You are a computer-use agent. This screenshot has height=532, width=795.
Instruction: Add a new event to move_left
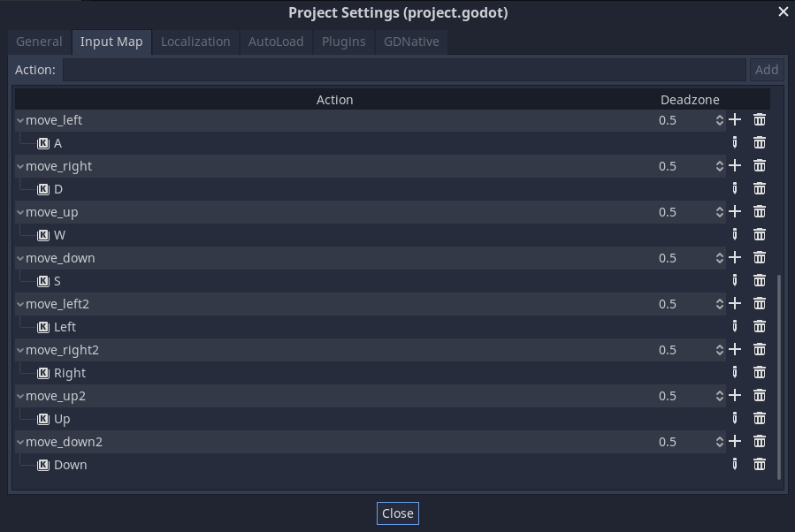(734, 119)
